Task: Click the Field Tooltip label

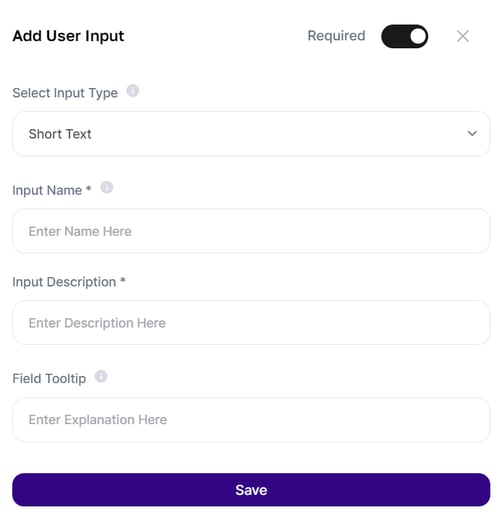Action: (49, 379)
